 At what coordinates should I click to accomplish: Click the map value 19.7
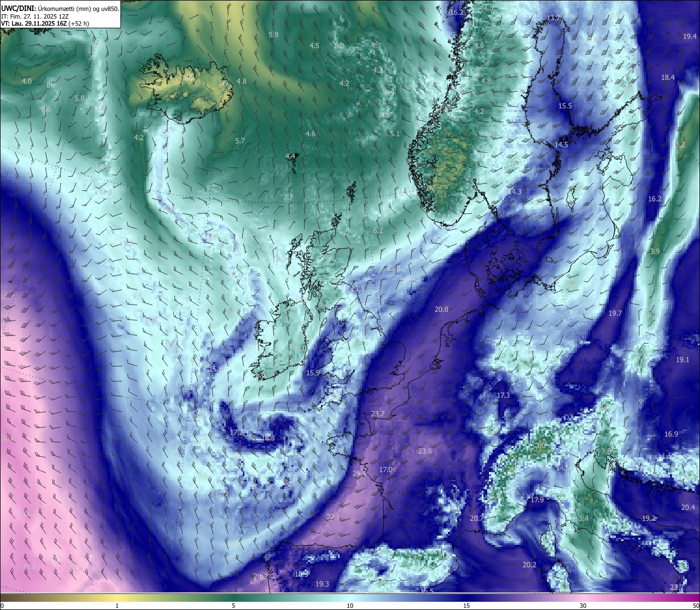point(615,313)
